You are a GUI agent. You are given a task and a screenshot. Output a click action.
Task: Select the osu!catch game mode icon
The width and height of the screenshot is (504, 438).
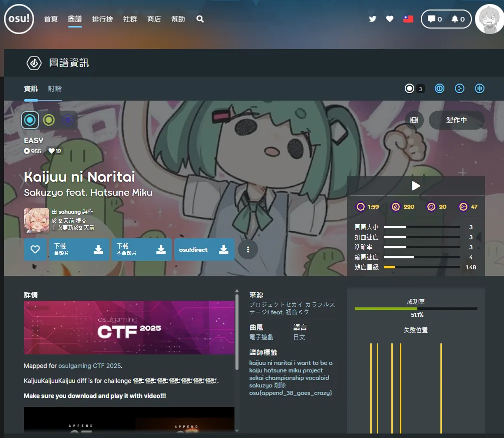[459, 88]
